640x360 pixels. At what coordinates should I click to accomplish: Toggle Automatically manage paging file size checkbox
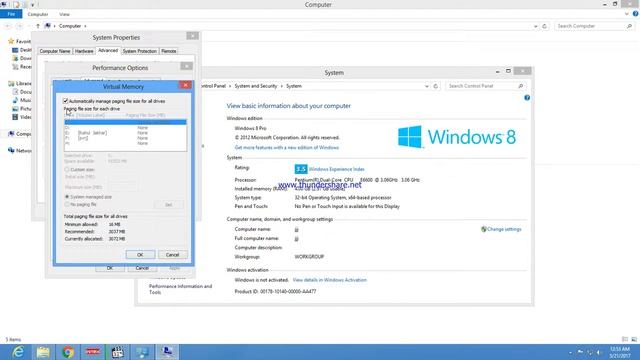coord(65,101)
